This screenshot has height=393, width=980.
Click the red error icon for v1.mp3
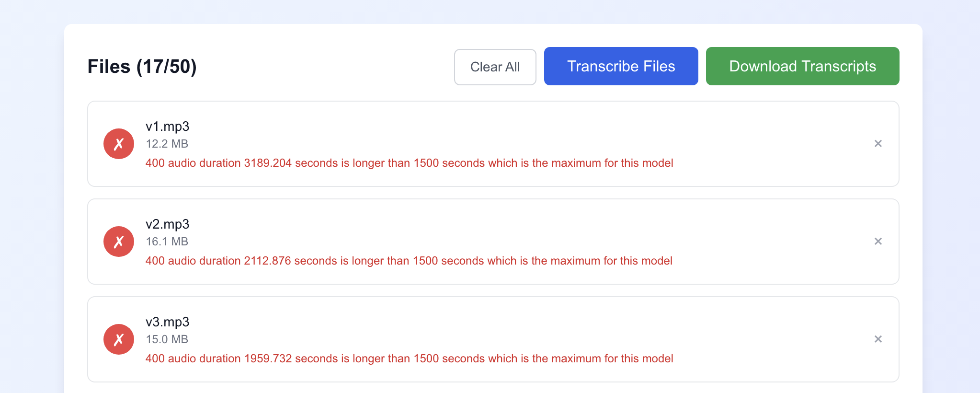point(119,144)
